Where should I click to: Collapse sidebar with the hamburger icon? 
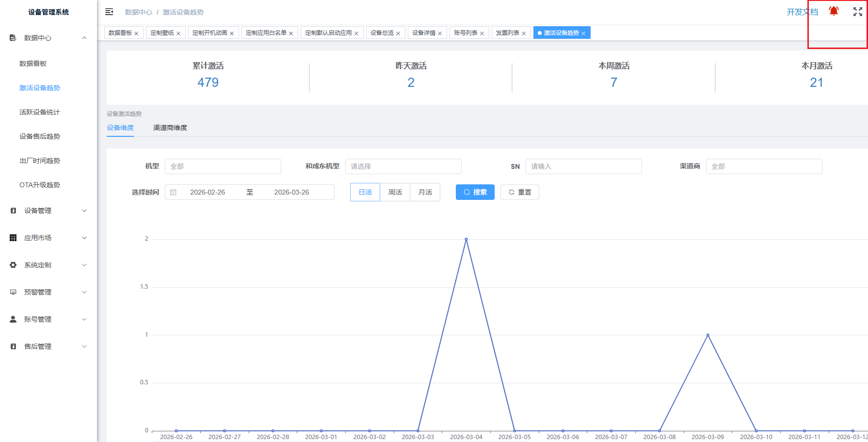tap(109, 12)
